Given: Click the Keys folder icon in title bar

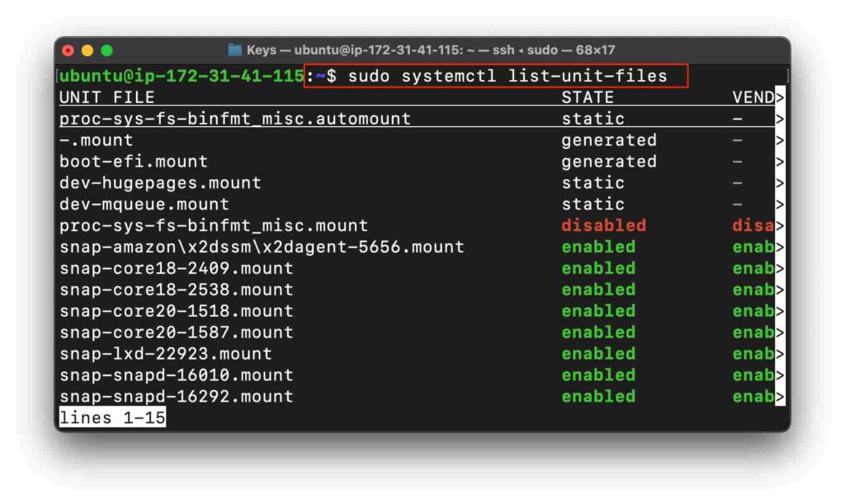Looking at the screenshot, I should pos(235,50).
